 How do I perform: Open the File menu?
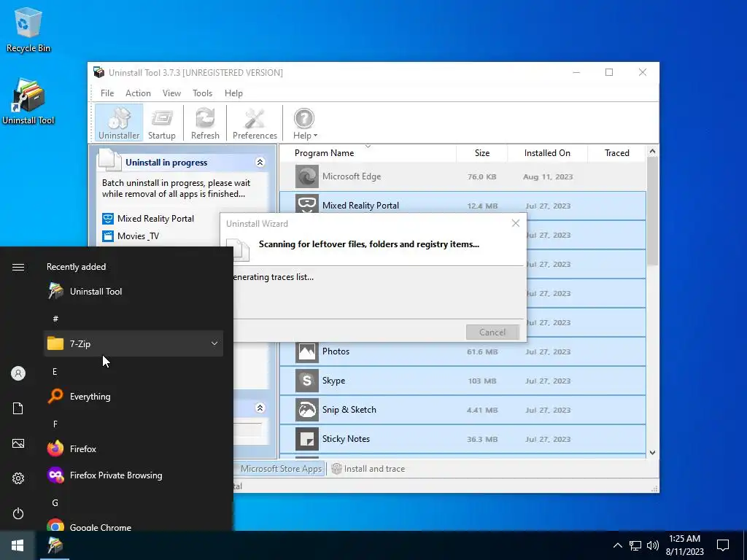[x=107, y=93]
